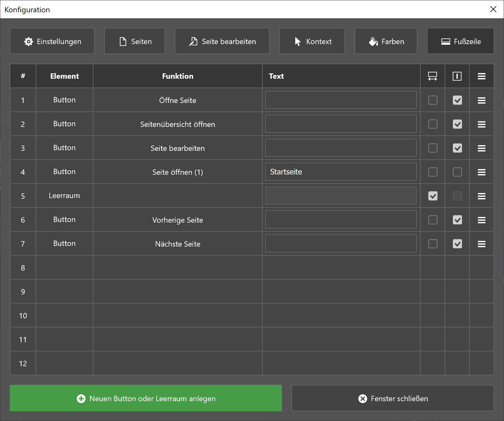
Task: Click row number 8 cell
Action: click(23, 268)
